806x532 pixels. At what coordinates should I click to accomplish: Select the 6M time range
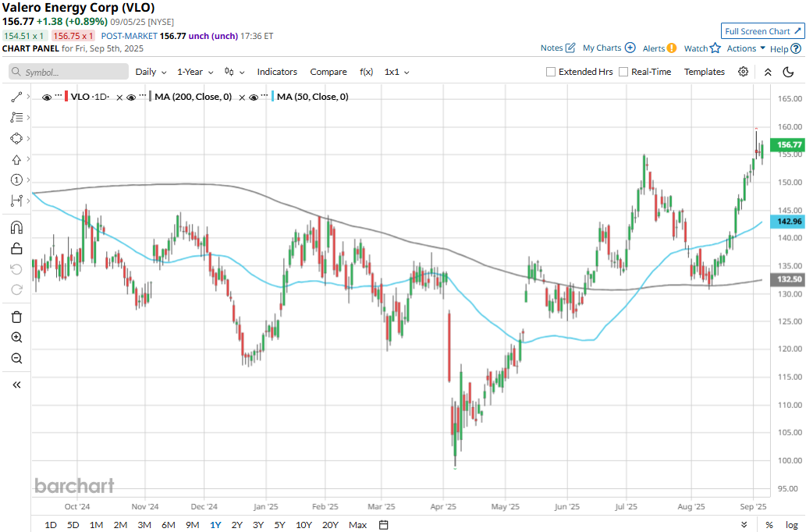pos(169,525)
